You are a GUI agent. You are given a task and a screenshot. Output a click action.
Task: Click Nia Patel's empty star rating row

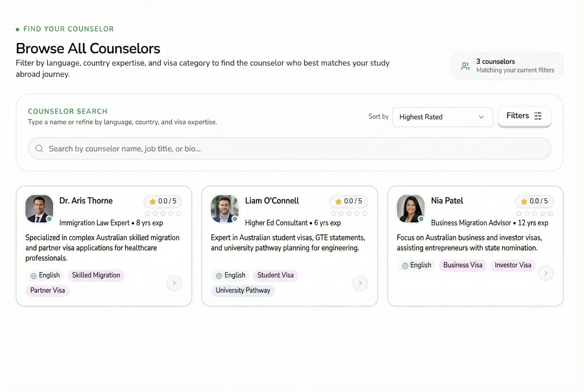(535, 213)
